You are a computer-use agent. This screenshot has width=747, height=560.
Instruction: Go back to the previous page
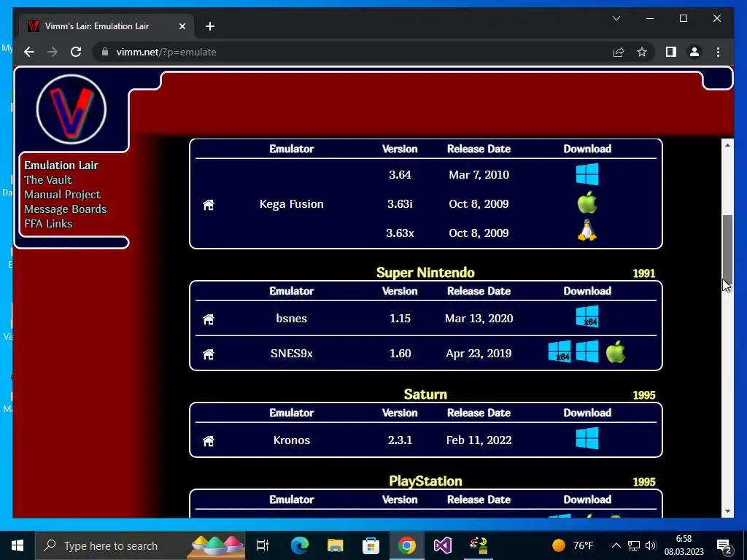(29, 52)
